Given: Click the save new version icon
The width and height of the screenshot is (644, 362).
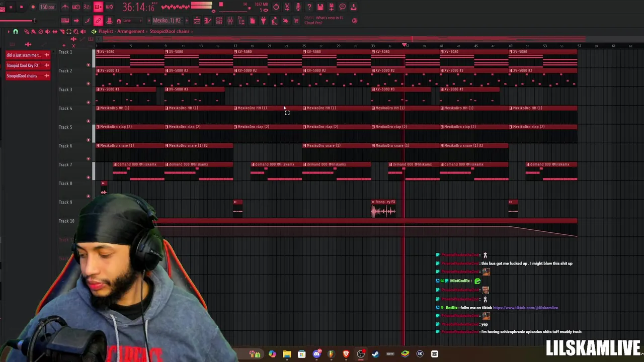Looking at the screenshot, I should [x=331, y=7].
